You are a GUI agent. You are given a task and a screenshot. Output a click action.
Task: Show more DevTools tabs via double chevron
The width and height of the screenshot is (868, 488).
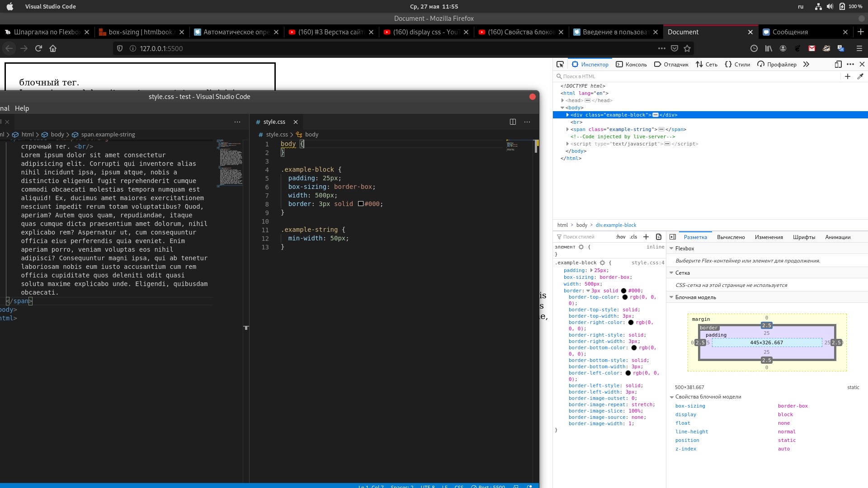click(x=806, y=64)
